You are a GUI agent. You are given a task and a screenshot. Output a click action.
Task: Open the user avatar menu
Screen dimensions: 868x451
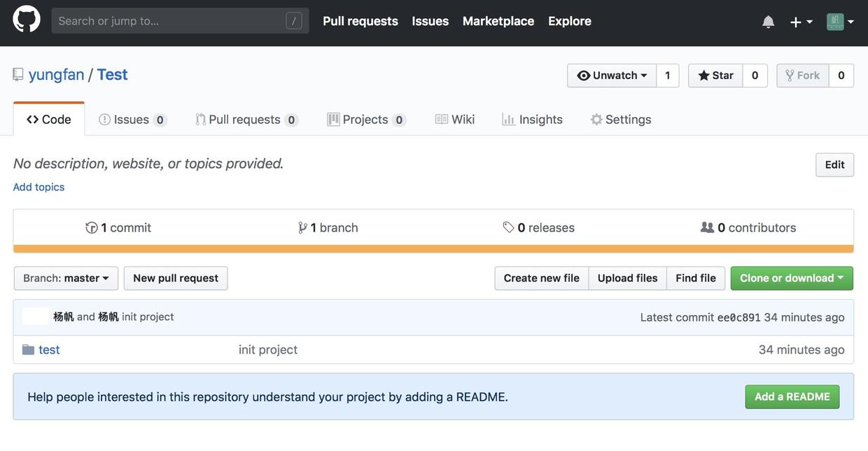coord(840,22)
